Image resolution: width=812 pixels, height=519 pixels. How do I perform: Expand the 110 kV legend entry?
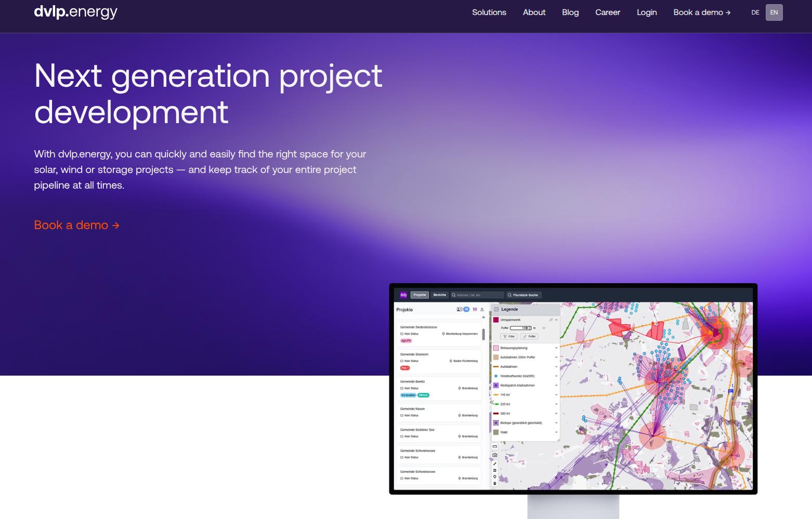click(x=556, y=395)
